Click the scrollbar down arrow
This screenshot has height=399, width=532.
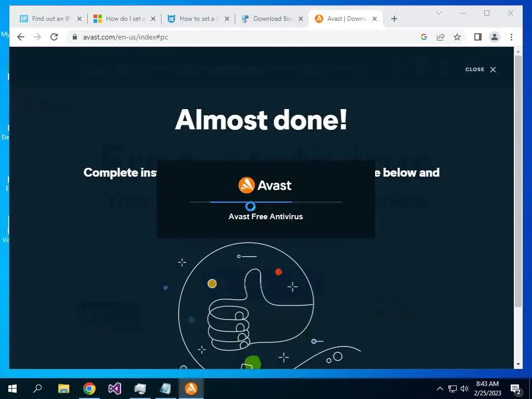[518, 364]
